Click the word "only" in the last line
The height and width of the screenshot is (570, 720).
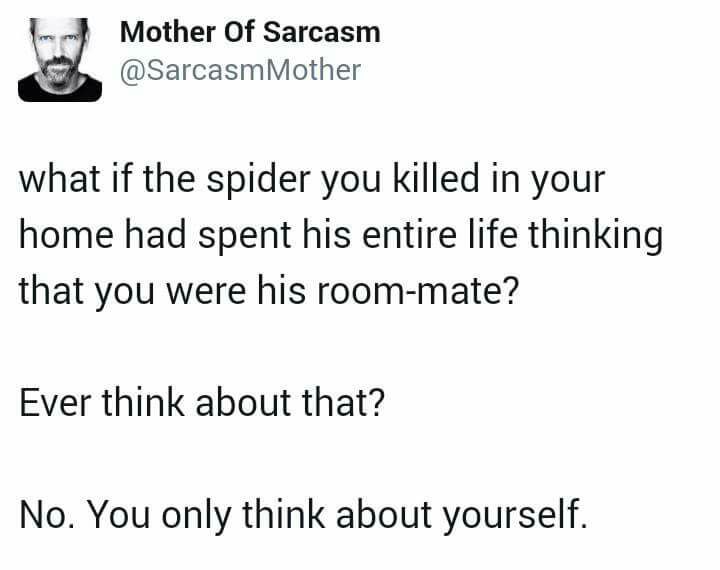point(196,516)
